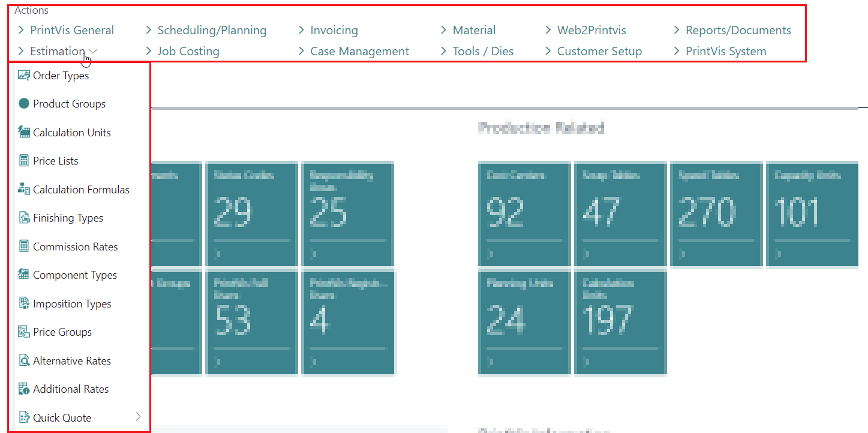This screenshot has height=433, width=868.
Task: Click the Price Lists calculator icon
Action: (24, 160)
